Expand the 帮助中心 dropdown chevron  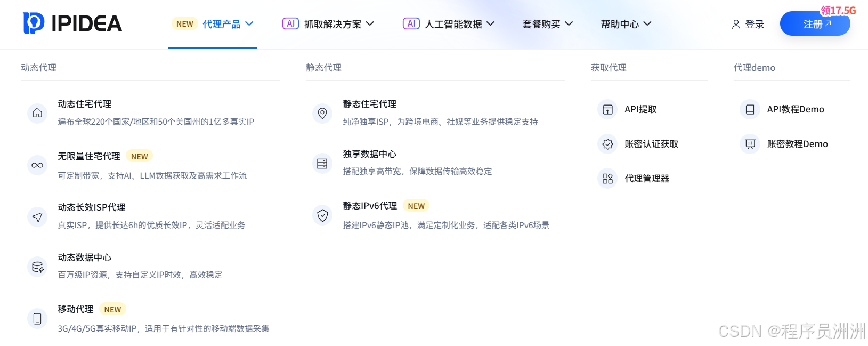pos(647,24)
